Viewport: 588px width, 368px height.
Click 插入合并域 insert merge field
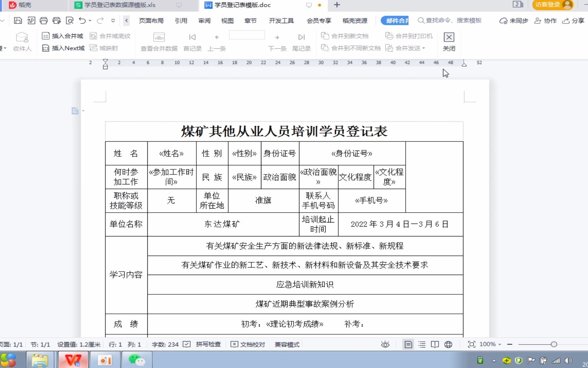pos(63,36)
